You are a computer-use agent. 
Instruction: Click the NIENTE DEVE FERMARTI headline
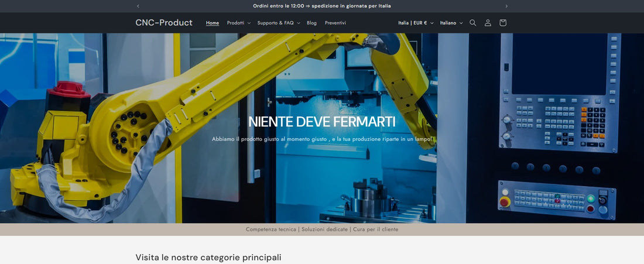[321, 122]
